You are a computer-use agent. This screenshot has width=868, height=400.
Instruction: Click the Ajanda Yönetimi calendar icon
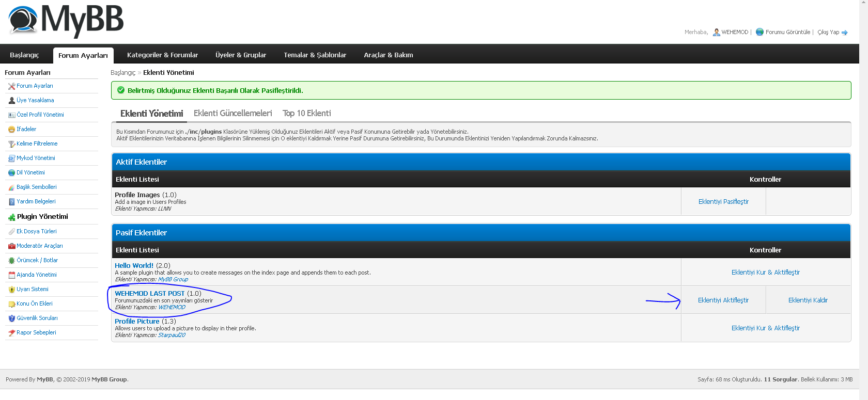click(12, 275)
